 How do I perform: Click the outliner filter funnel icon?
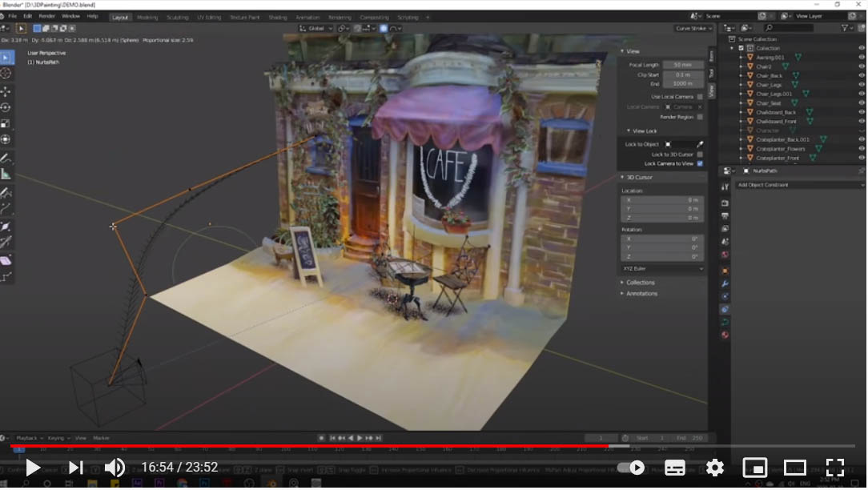[x=844, y=28]
